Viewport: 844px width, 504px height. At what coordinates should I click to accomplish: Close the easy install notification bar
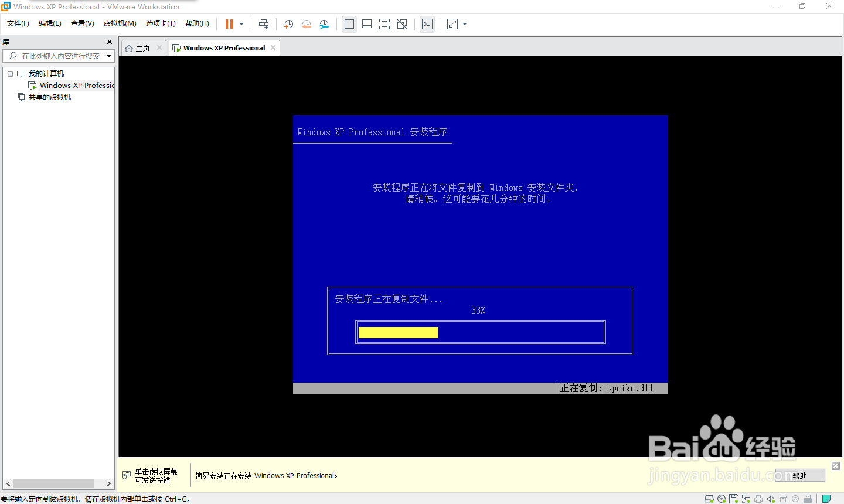[836, 466]
